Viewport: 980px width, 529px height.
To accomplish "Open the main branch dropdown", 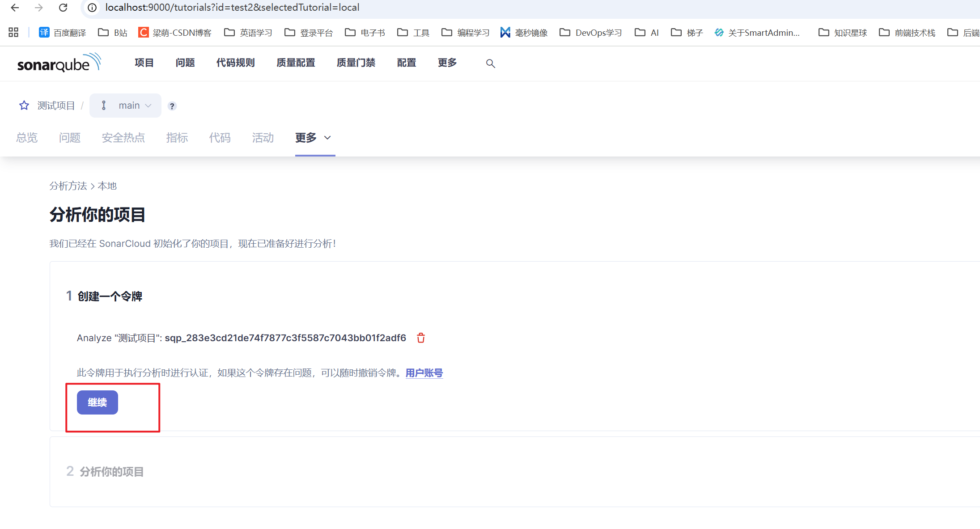I will (x=125, y=106).
